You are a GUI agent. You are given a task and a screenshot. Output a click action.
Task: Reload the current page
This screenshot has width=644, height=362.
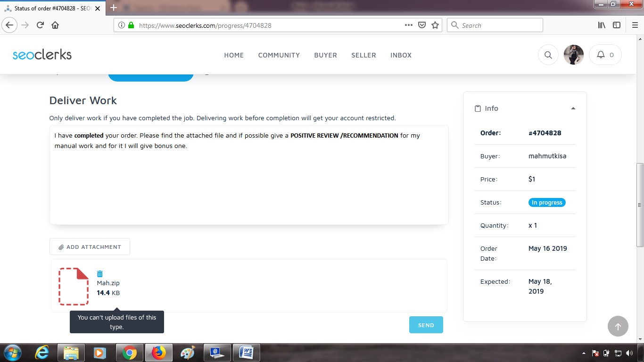coord(40,25)
